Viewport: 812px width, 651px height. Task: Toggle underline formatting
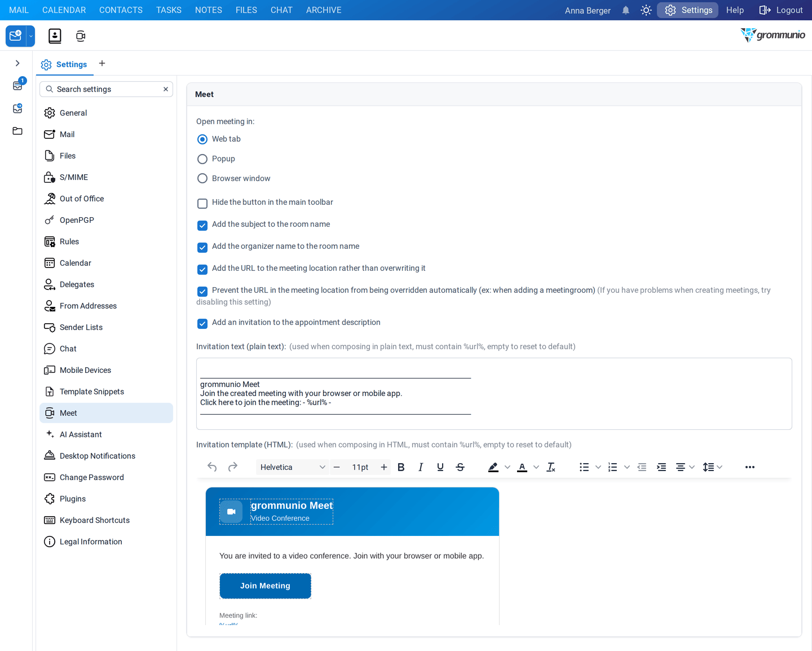(x=440, y=467)
